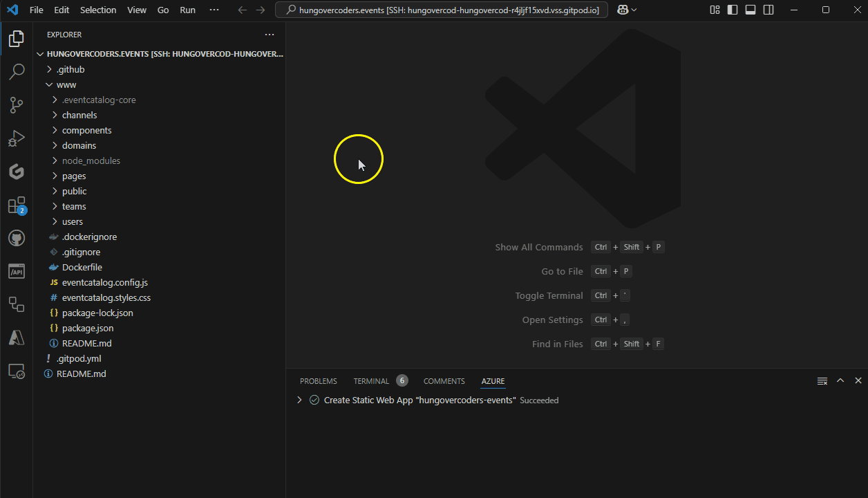Open the Source Control view
The width and height of the screenshot is (868, 498).
(x=17, y=105)
